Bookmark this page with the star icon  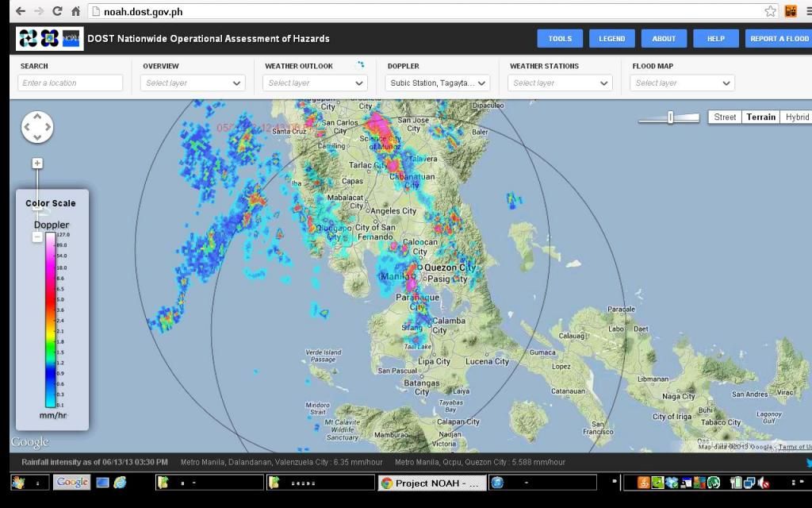coord(771,11)
